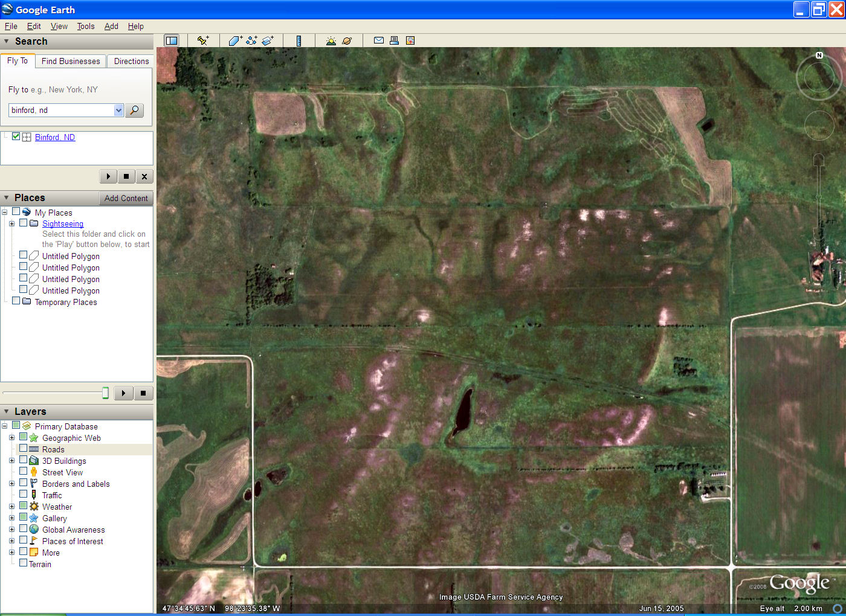Add a polygon from the toolbar
This screenshot has width=846, height=616.
click(235, 40)
